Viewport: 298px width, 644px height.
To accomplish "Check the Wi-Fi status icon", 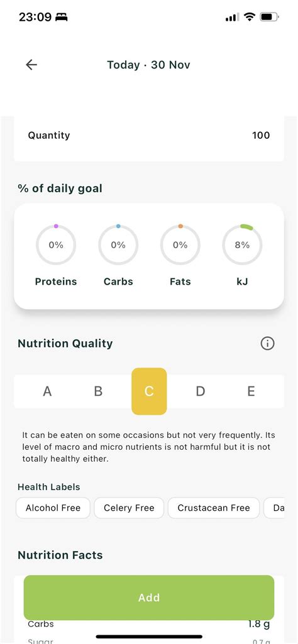I will 249,17.
